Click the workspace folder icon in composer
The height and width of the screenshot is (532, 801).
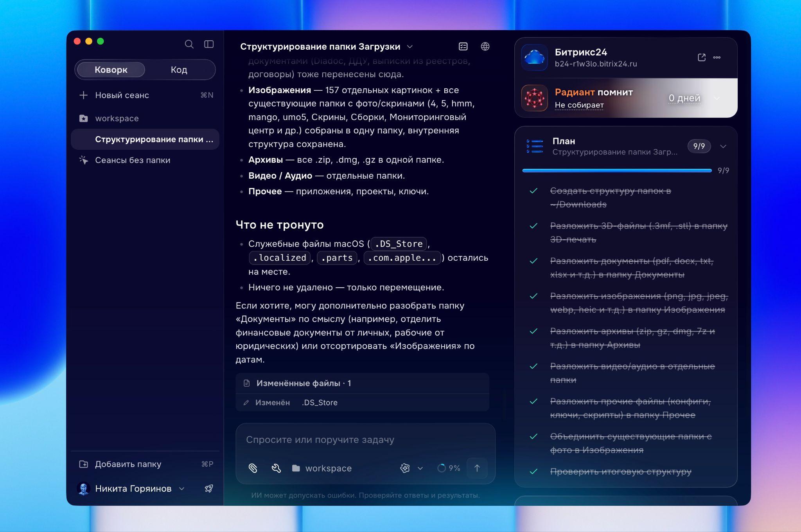[x=296, y=468]
